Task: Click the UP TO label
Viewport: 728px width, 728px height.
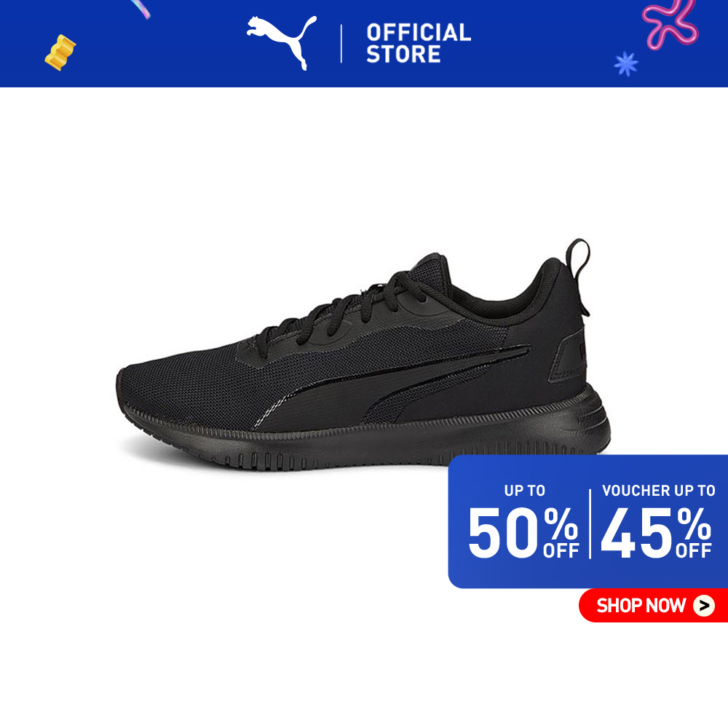Action: [525, 490]
